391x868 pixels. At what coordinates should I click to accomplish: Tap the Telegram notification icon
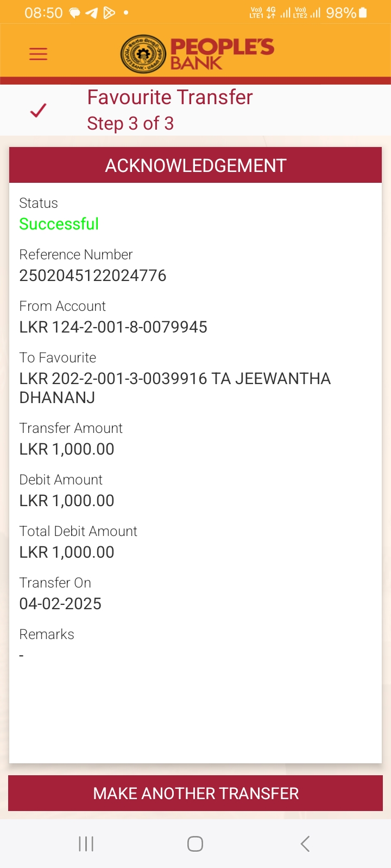click(x=92, y=12)
